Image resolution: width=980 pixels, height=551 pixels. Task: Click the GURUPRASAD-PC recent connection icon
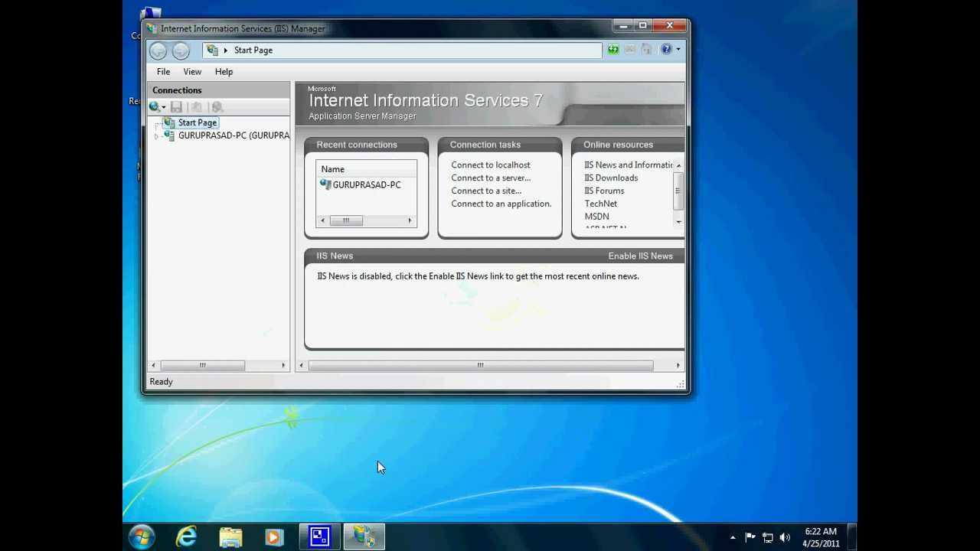[x=325, y=184]
